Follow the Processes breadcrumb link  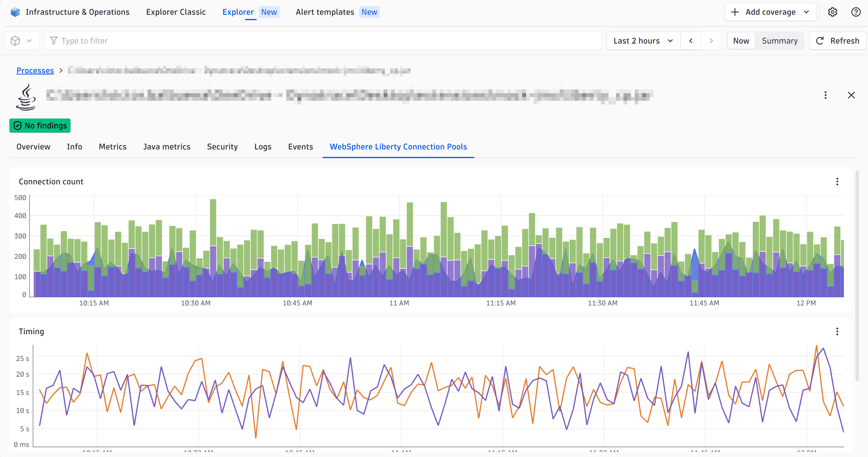click(35, 71)
